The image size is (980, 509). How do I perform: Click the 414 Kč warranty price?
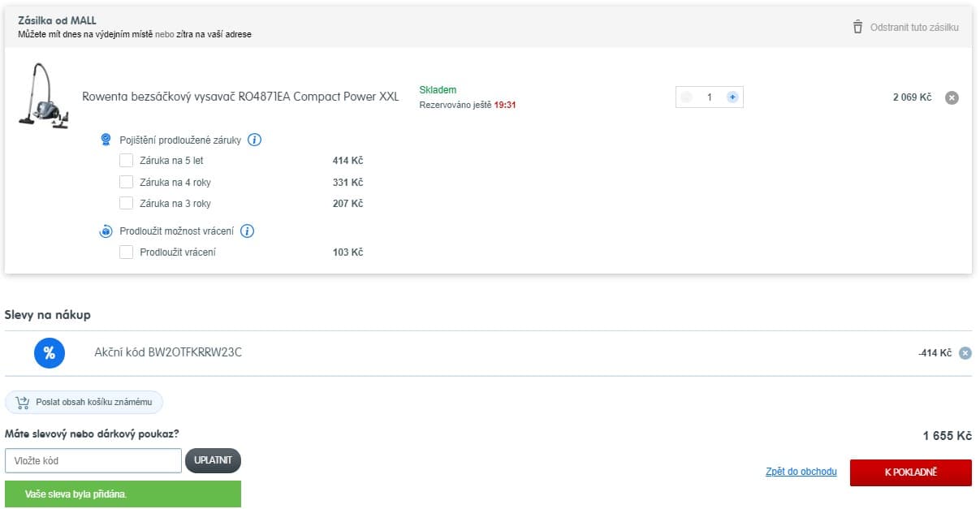click(x=348, y=161)
